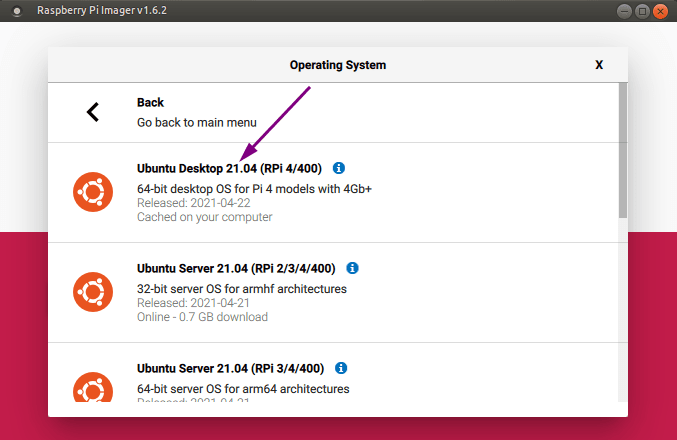This screenshot has width=677, height=440.
Task: Click the Ubuntu logo for Desktop 21.04
Action: 93,192
